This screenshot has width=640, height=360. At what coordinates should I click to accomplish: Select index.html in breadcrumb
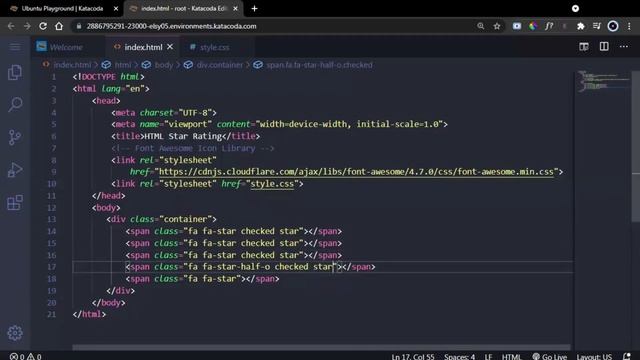click(x=72, y=65)
